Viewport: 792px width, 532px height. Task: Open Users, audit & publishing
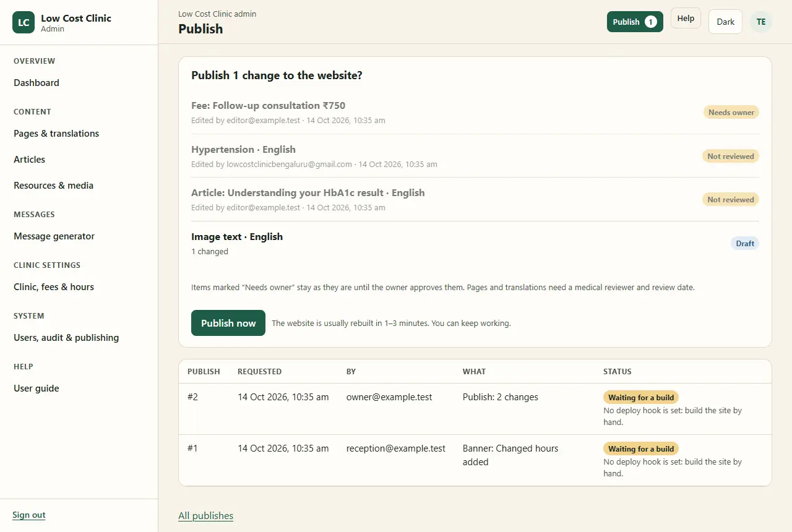tap(66, 338)
